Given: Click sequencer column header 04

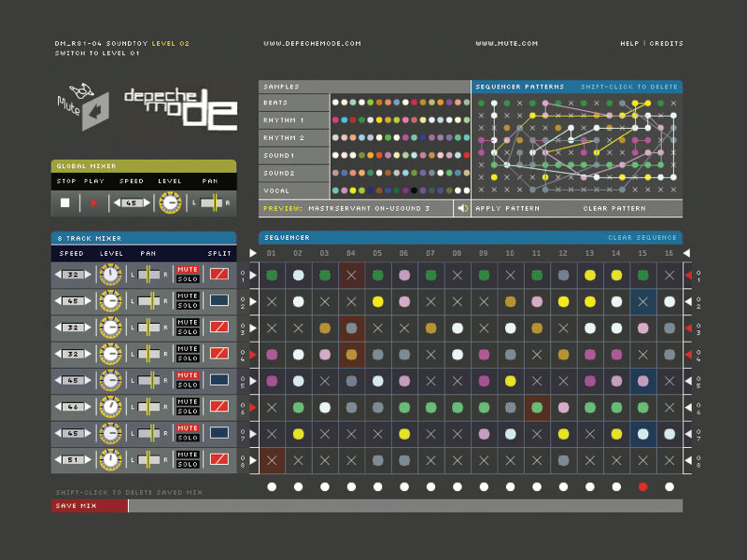Looking at the screenshot, I should [x=351, y=253].
